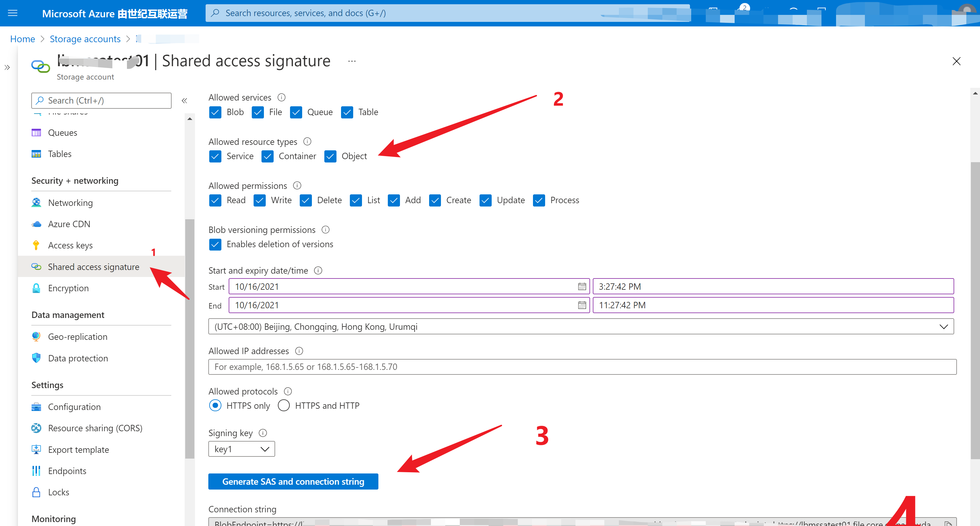Click the main pane vertical scrollbar
The image size is (980, 526).
click(x=975, y=310)
